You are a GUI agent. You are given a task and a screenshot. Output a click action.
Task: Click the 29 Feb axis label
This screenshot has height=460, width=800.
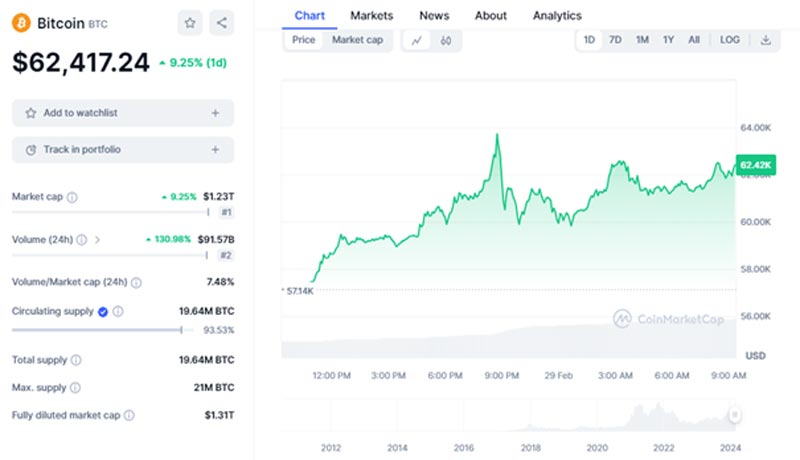coord(558,376)
